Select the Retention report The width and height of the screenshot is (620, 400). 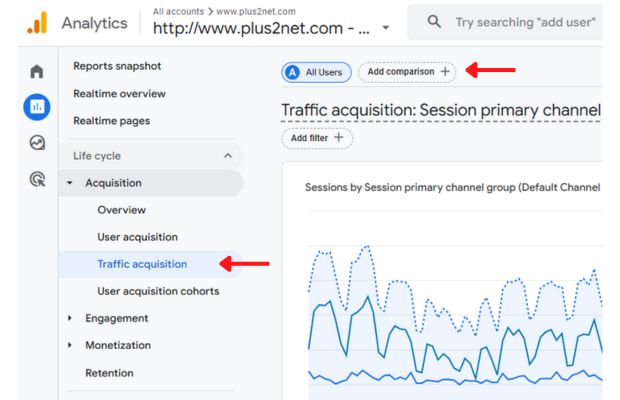click(x=109, y=372)
